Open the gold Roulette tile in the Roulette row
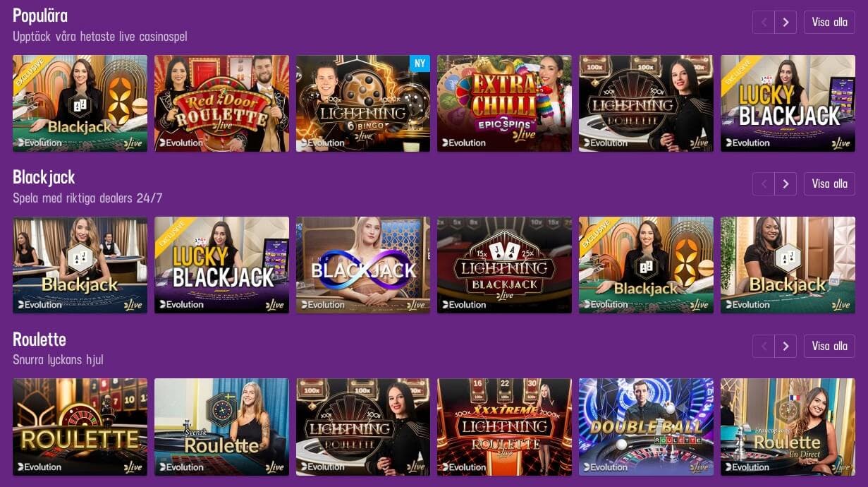This screenshot has height=487, width=868. pyautogui.click(x=80, y=427)
